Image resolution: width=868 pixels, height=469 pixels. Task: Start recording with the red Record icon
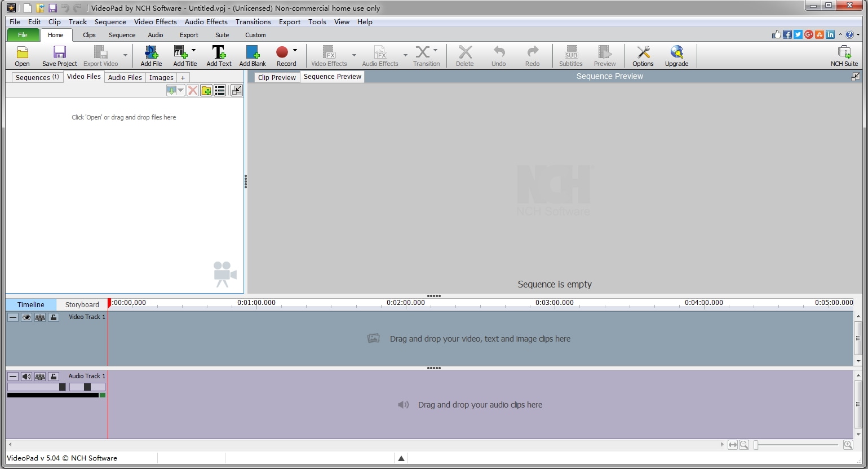pos(282,52)
